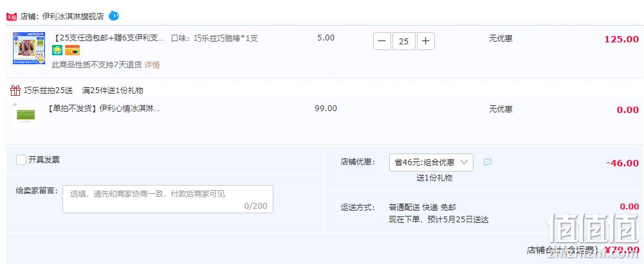Click the red gift box promotion icon
Screen dimensions: 644x264
click(15, 90)
